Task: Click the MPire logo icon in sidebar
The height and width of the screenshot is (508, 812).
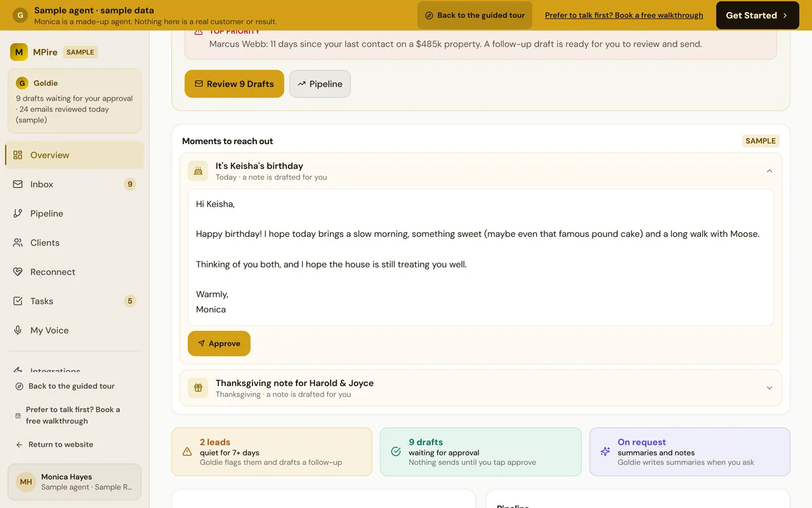Action: (x=19, y=52)
